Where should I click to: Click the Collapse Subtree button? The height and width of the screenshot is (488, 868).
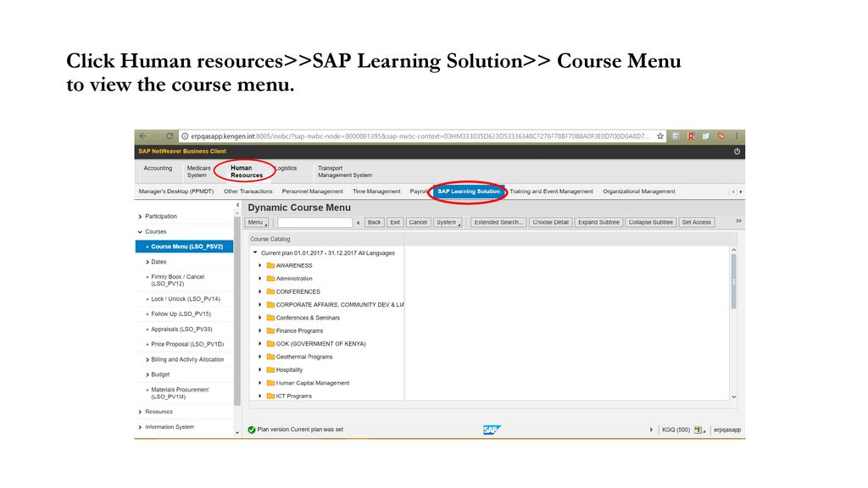(650, 223)
